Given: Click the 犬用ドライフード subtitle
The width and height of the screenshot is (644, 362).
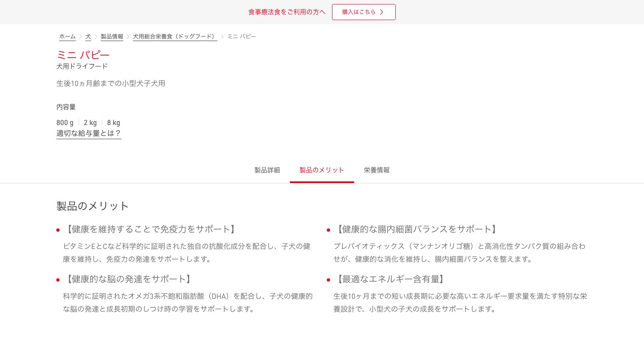Looking at the screenshot, I should (x=82, y=66).
